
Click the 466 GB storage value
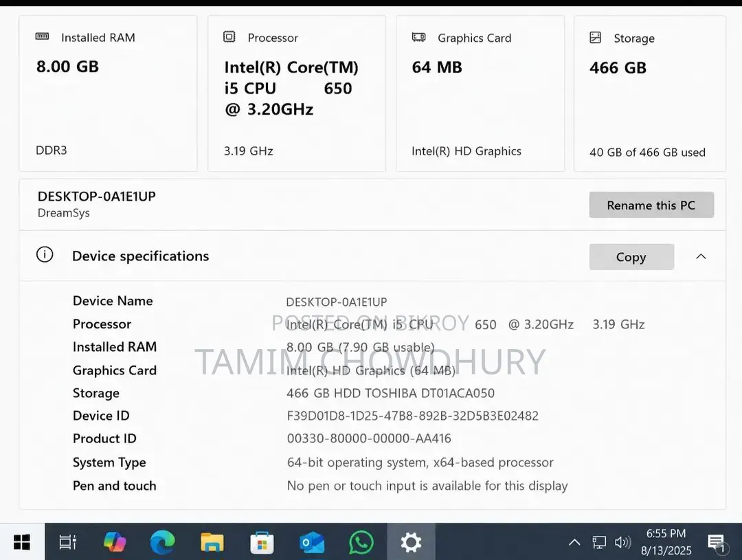[x=618, y=68]
